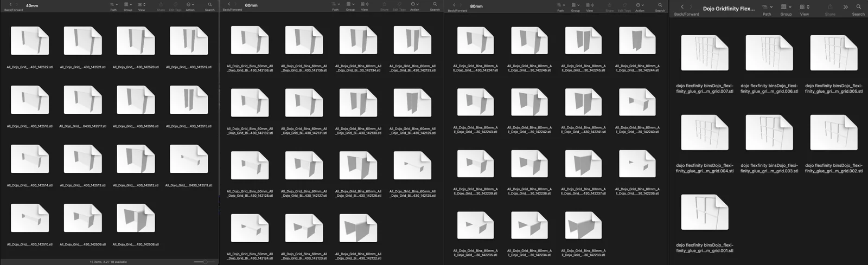Select file ending 142522.stl in 40mm window
868x265 pixels.
click(x=30, y=41)
